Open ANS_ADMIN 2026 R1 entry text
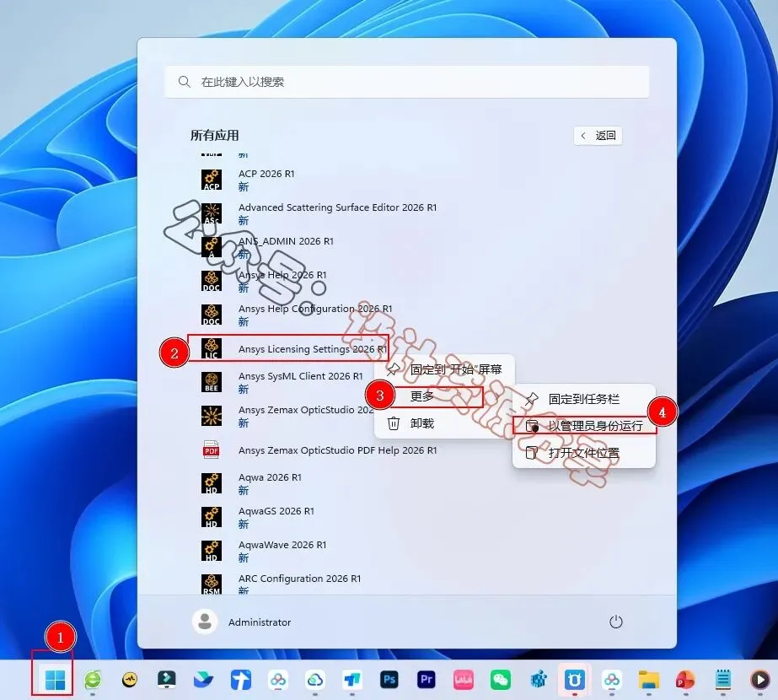The width and height of the screenshot is (778, 700). tap(286, 241)
